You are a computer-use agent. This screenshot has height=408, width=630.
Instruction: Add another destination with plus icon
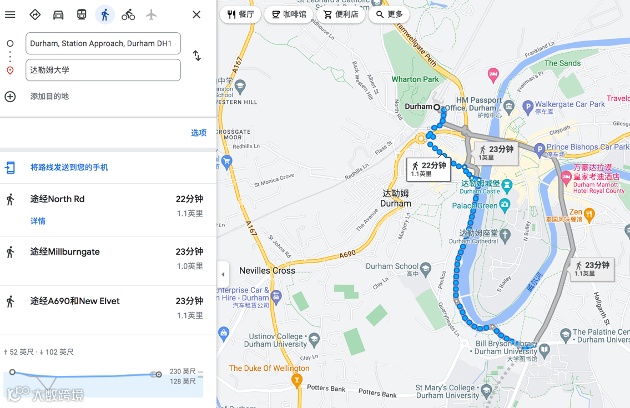click(10, 96)
